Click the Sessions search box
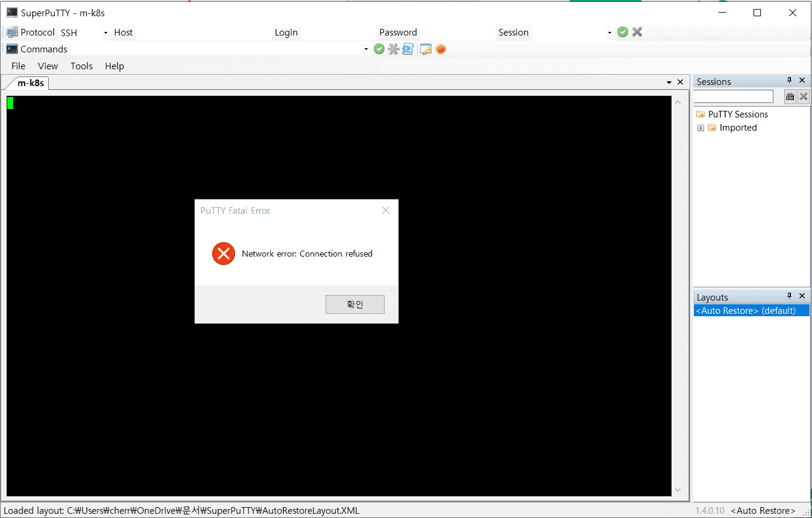The width and height of the screenshot is (812, 518). pos(734,96)
